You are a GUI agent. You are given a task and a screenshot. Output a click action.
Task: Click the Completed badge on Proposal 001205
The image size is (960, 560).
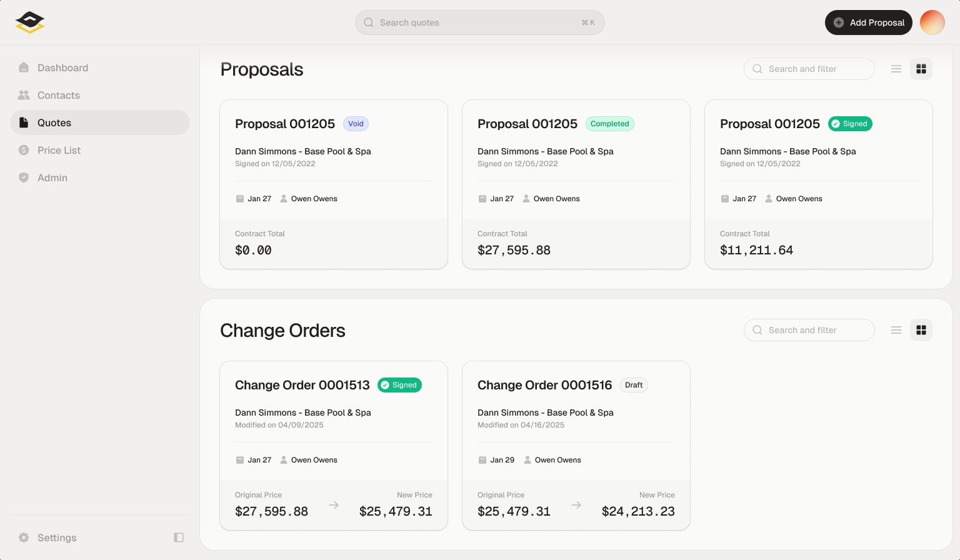pyautogui.click(x=610, y=124)
